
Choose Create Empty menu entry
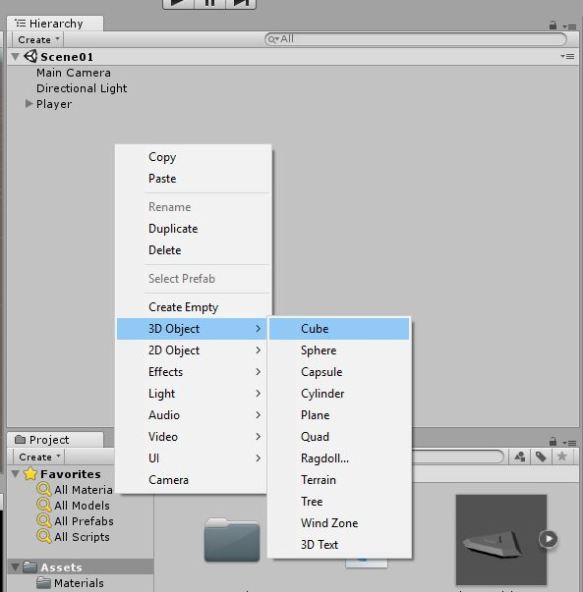tap(193, 307)
